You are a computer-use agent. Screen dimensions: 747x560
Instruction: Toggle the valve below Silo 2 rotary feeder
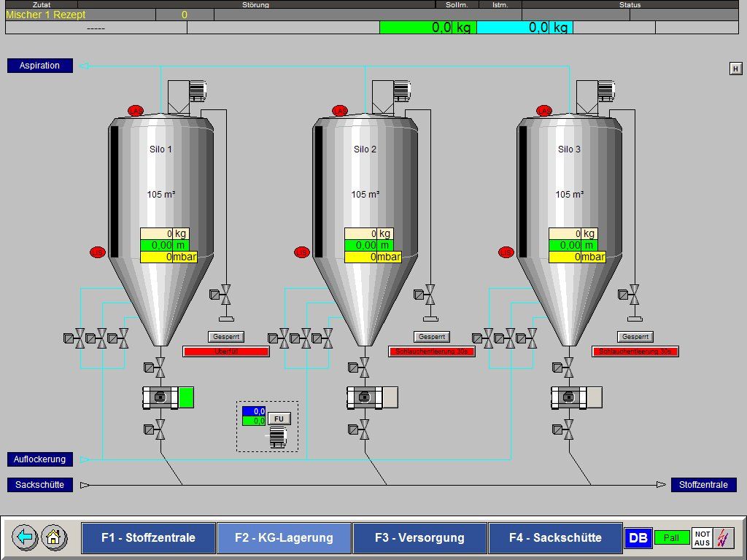[x=363, y=429]
